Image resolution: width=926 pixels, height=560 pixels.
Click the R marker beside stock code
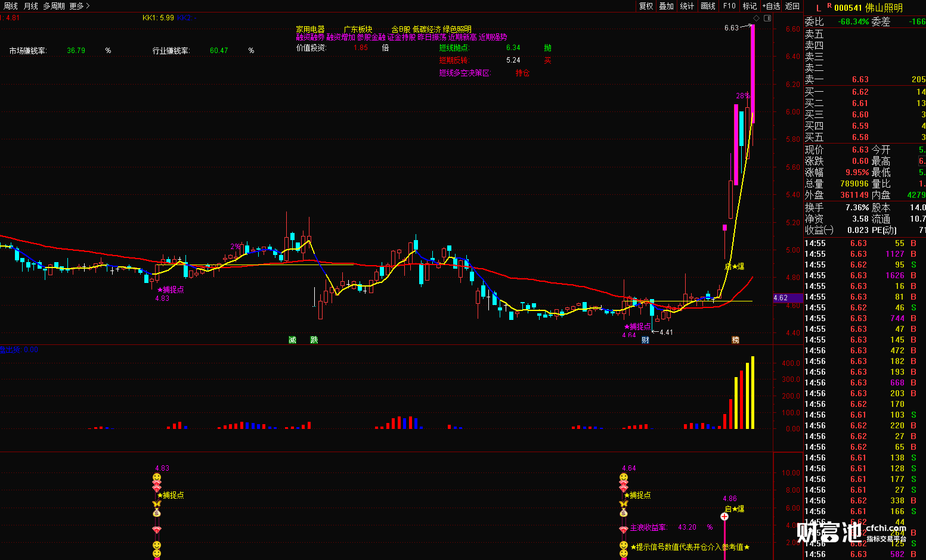tap(829, 6)
